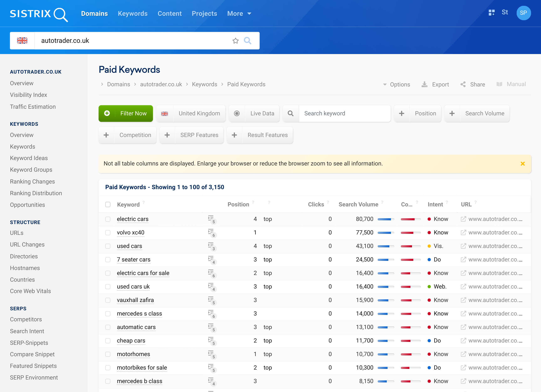Click help question mark next to Clicks header

pyautogui.click(x=328, y=202)
